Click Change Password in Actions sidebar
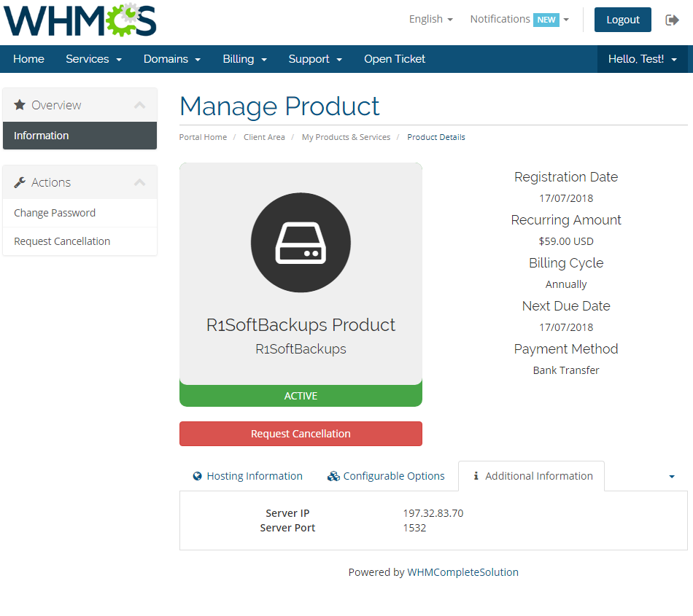Viewport: 693px width, 616px height. coord(80,213)
